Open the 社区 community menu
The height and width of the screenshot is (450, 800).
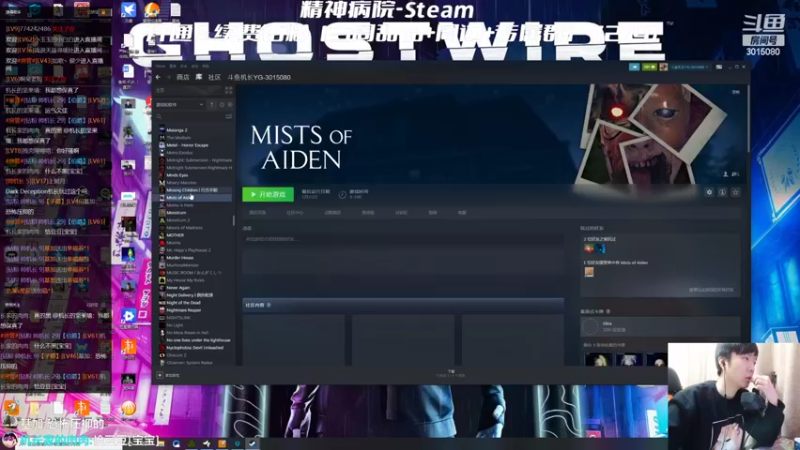tap(214, 78)
